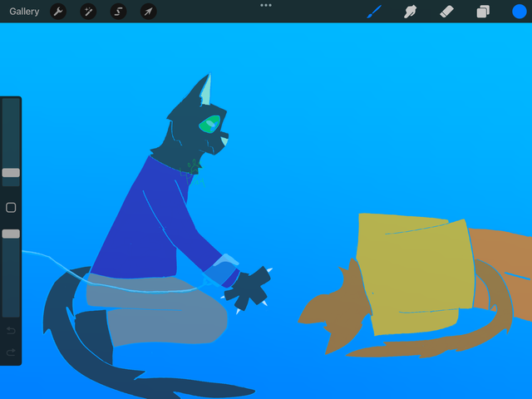The height and width of the screenshot is (399, 532).
Task: Redo the last undone stroke
Action: (11, 352)
